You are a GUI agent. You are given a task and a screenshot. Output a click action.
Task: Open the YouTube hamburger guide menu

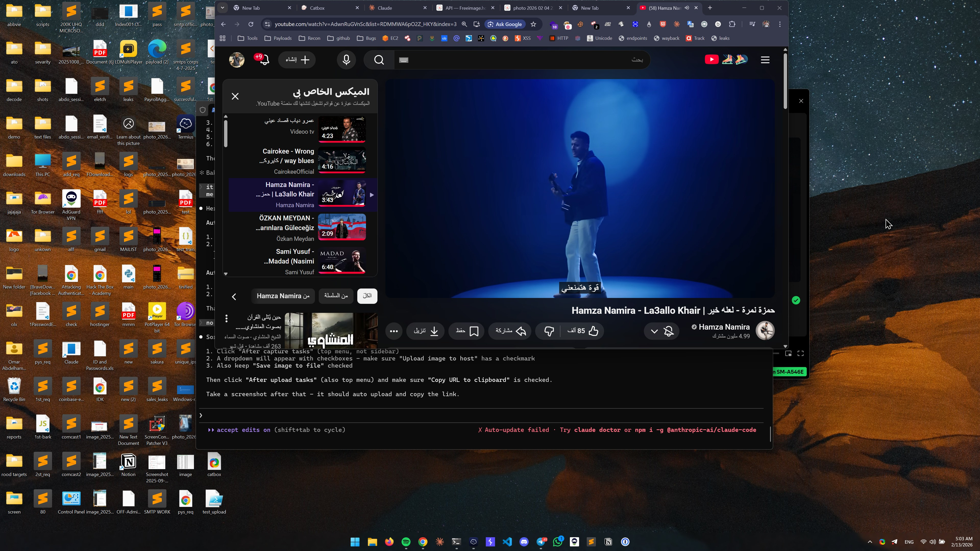[765, 60]
